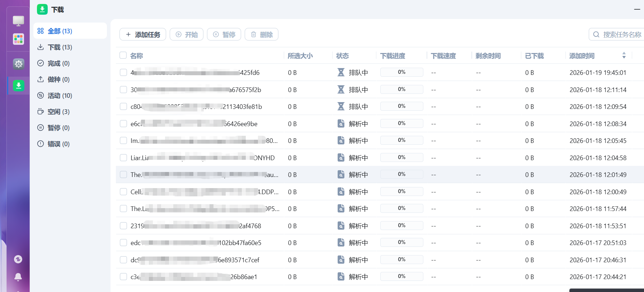This screenshot has height=292, width=644.
Task: Check the box for task ending a676575f2b
Action: [x=123, y=90]
